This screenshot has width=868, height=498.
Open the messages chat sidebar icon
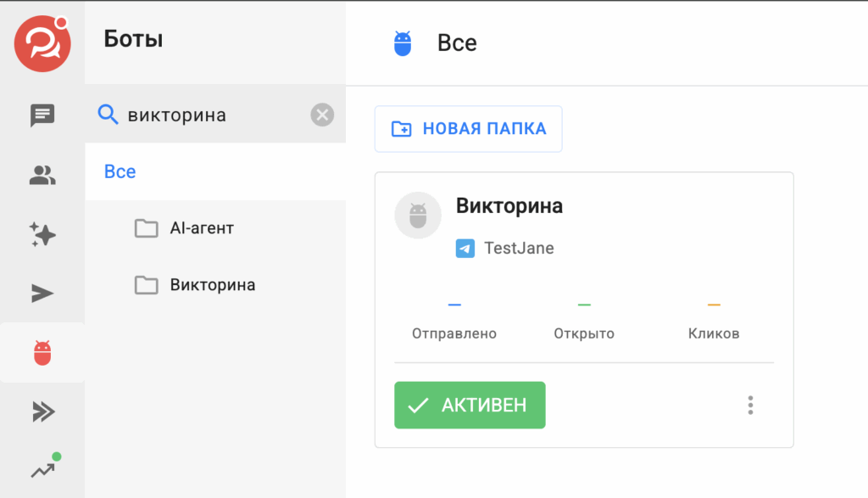[x=42, y=115]
